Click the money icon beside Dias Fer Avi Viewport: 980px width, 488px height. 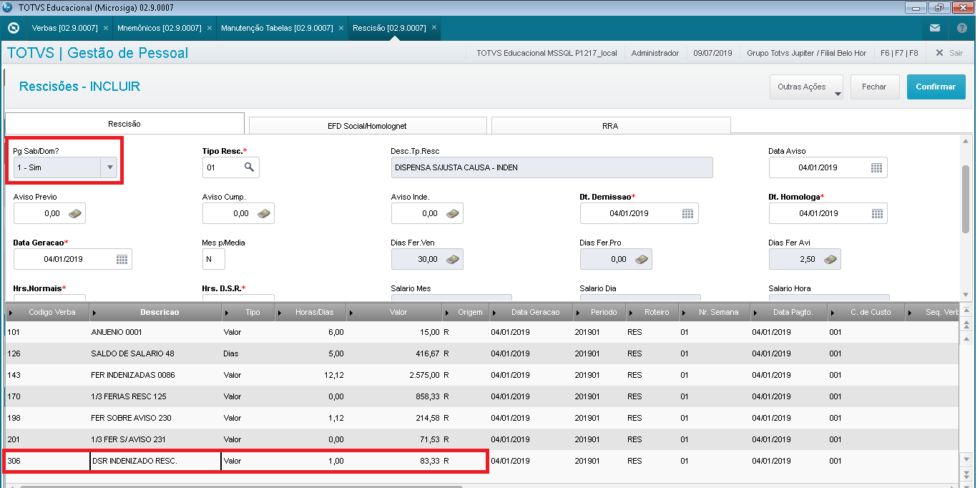pos(830,259)
